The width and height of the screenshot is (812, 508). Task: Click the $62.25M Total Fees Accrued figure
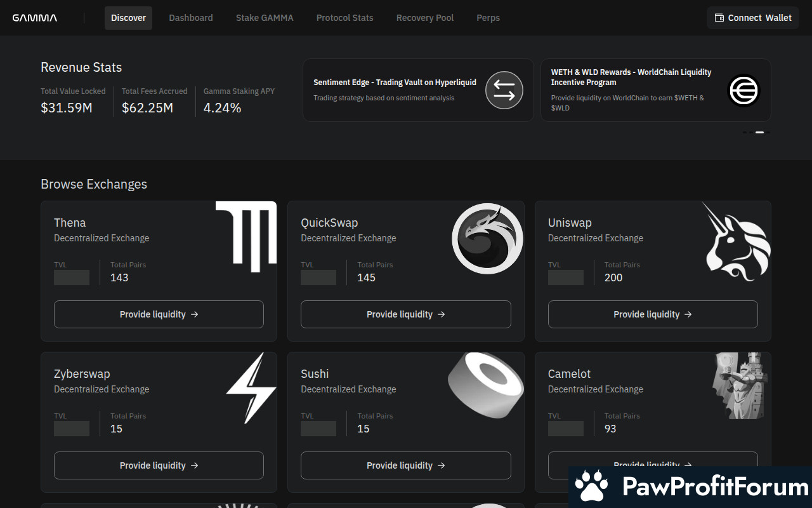point(147,108)
